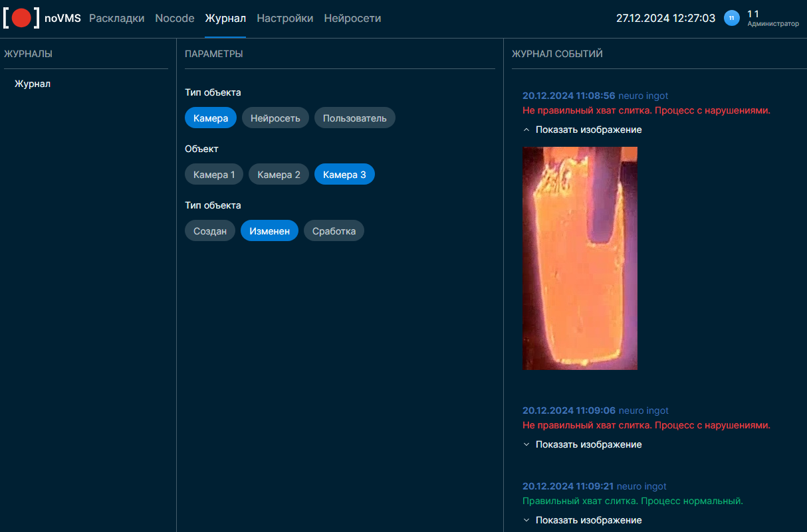Click the ПАРАМЕТРЫ panel header
The image size is (807, 532).
[213, 54]
